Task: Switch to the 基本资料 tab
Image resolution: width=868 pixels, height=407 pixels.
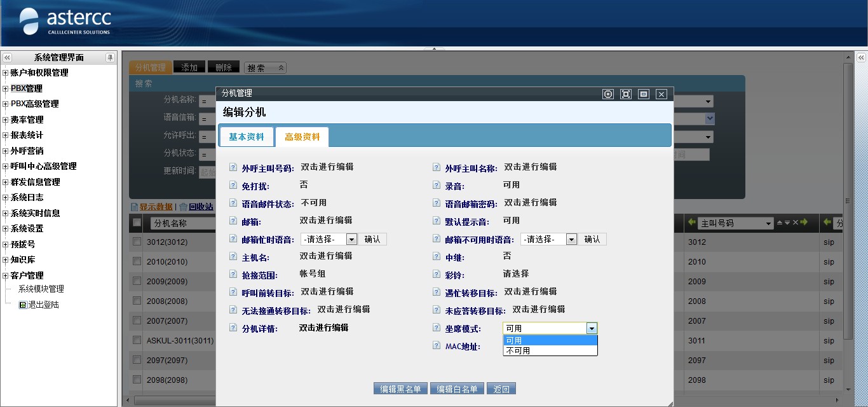Action: 247,137
